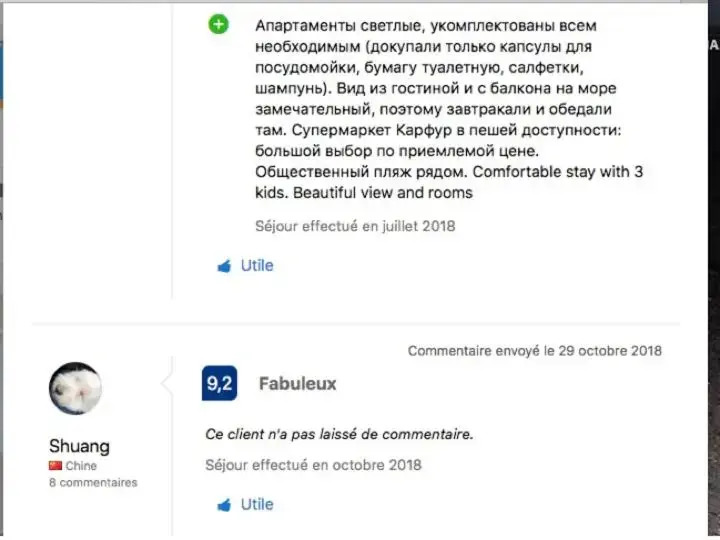Image resolution: width=720 pixels, height=540 pixels.
Task: Click the text Séjour effectué en juillet 2018
Action: point(355,226)
